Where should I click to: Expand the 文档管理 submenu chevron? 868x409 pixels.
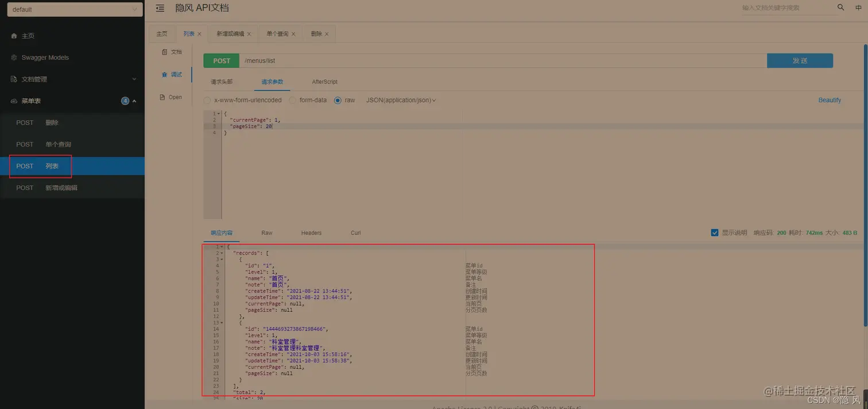click(x=134, y=79)
